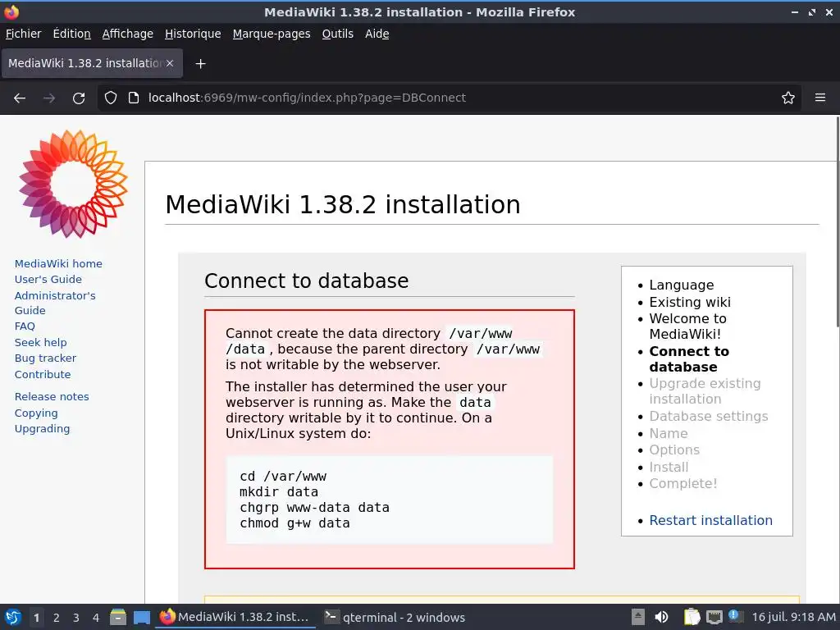Open the system start menu icon
The height and width of the screenshot is (630, 840).
(x=13, y=617)
